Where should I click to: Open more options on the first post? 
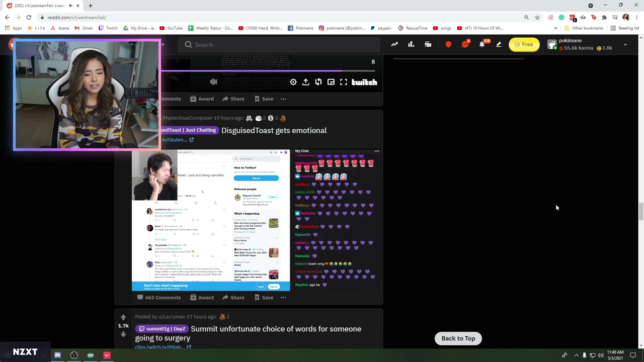[283, 99]
